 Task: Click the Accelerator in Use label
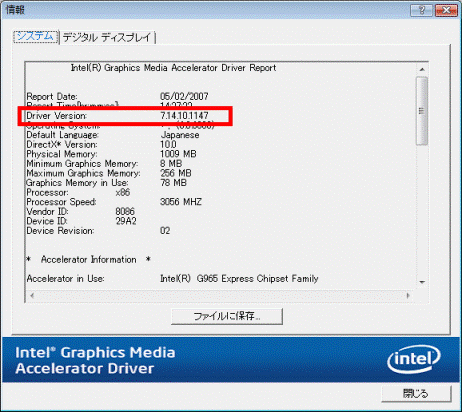click(x=65, y=279)
